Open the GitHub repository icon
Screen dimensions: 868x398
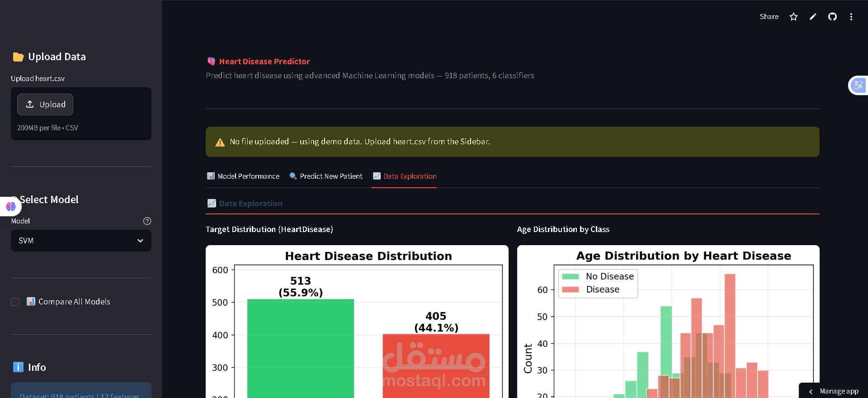[x=832, y=17]
